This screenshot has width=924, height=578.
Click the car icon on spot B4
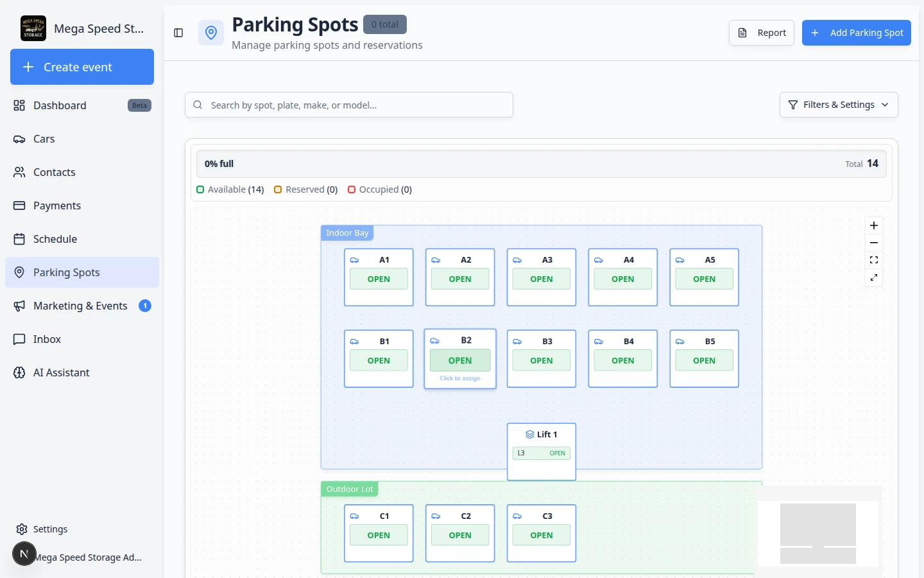[598, 342]
